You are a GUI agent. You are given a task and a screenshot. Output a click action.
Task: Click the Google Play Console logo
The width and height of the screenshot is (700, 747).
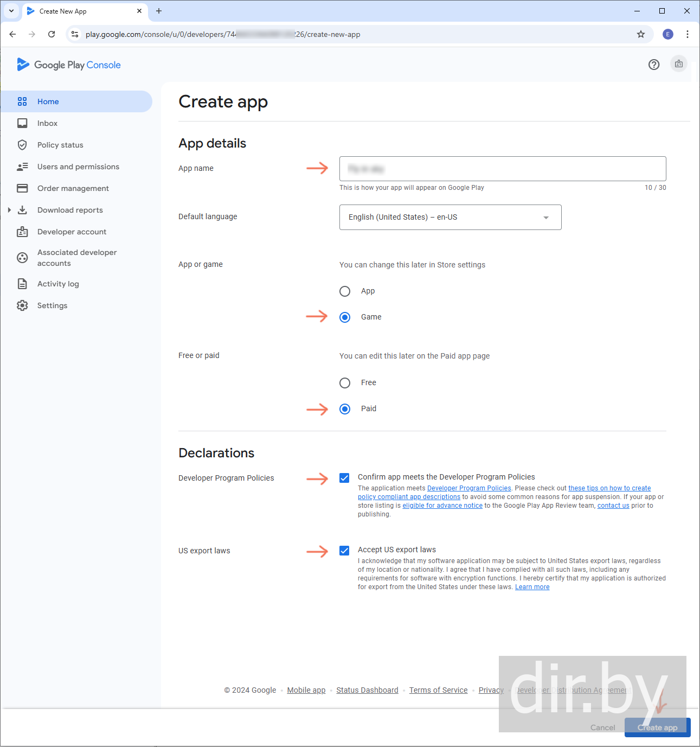pos(69,65)
